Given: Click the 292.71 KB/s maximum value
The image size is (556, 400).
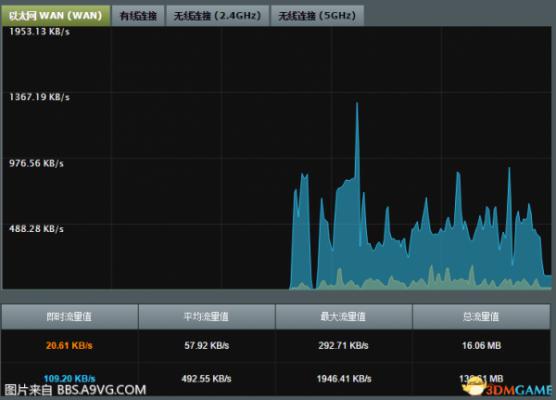Looking at the screenshot, I should [x=343, y=345].
